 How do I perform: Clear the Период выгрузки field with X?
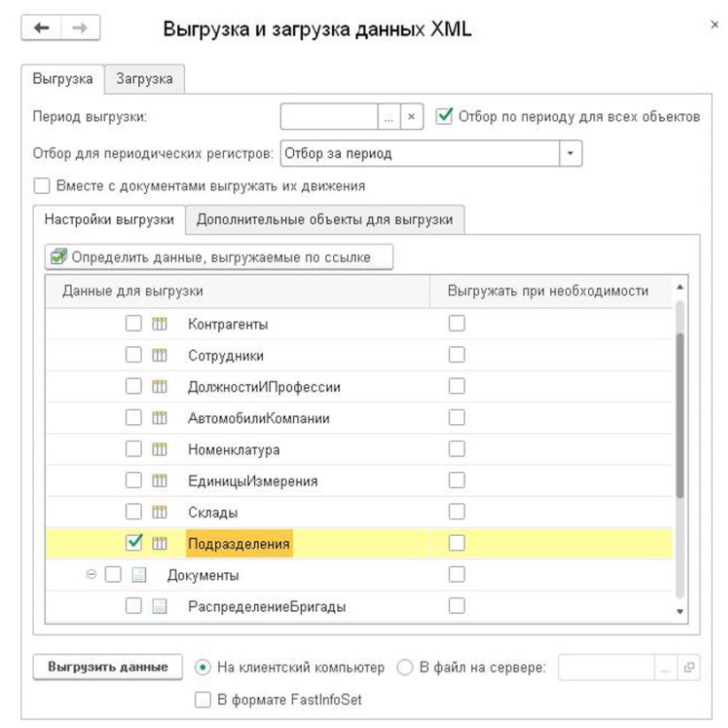click(412, 117)
